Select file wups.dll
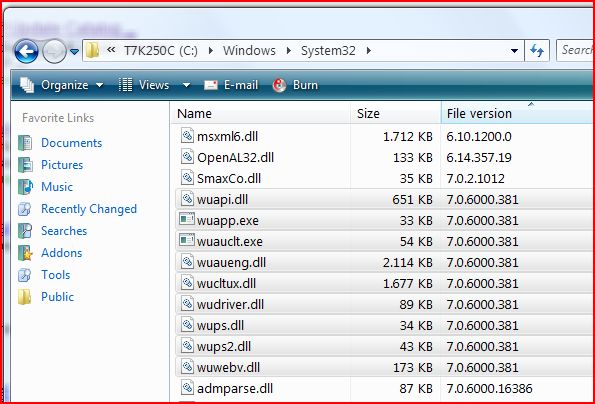595x404 pixels. pos(220,326)
